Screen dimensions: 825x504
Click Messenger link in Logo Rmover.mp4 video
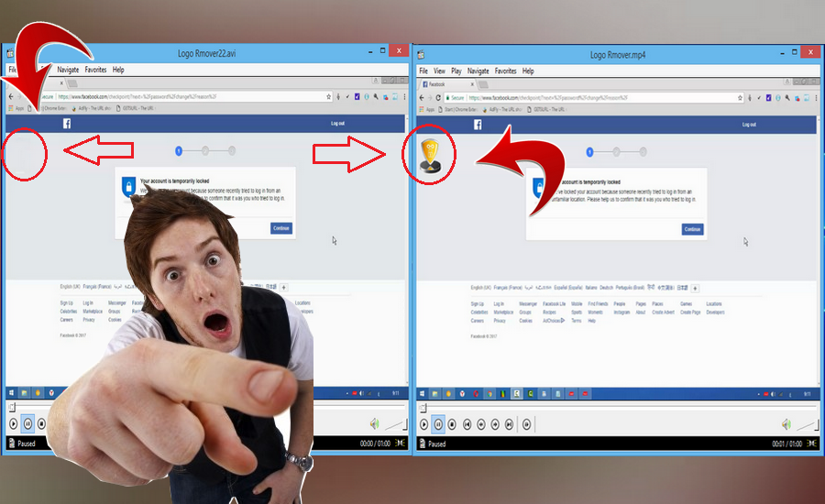click(528, 304)
